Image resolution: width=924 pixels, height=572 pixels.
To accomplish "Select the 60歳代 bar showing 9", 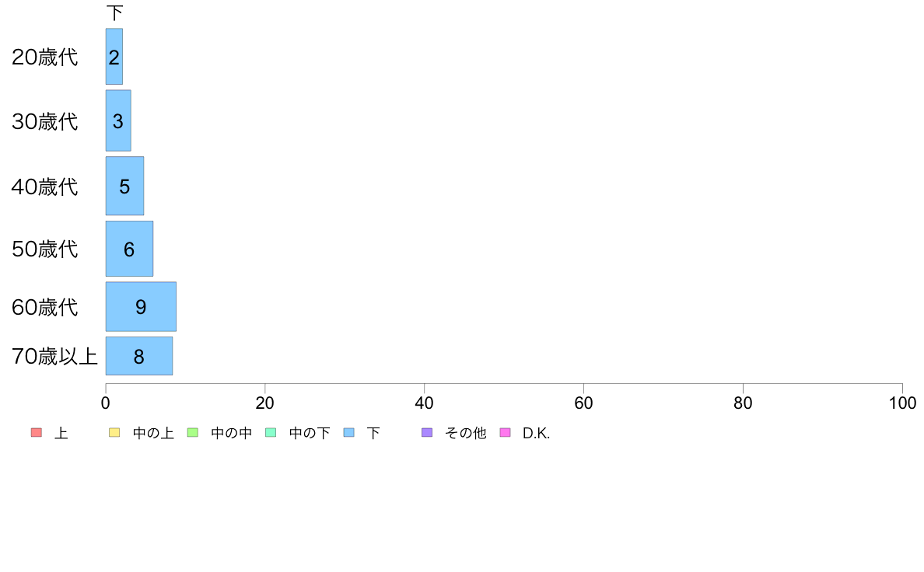I will 141,307.
